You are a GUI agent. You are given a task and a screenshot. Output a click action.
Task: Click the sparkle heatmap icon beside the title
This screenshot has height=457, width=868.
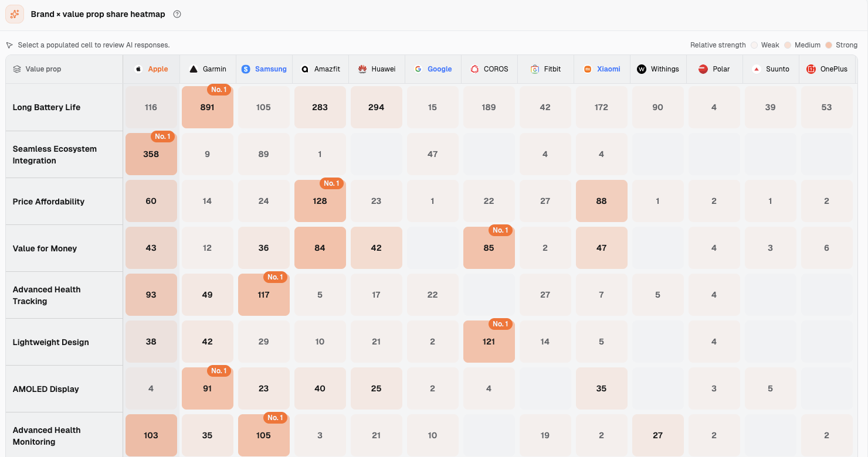[x=15, y=14]
